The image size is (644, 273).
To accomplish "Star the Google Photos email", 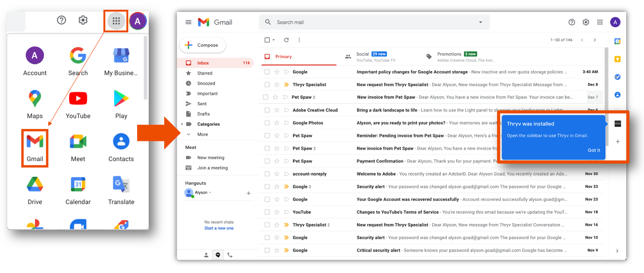I will pos(277,123).
